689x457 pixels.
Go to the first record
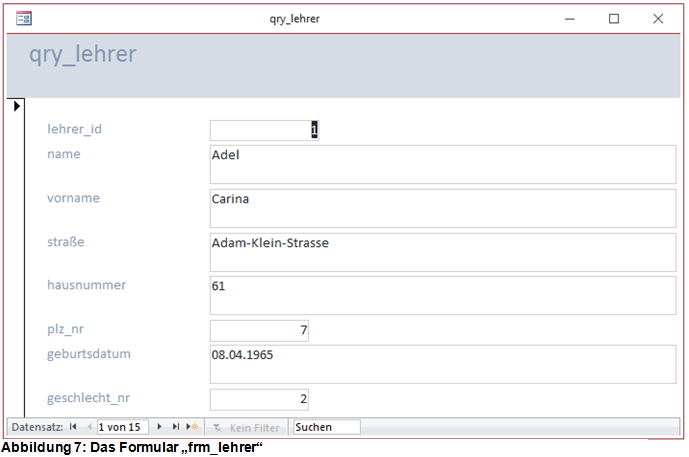(x=73, y=427)
